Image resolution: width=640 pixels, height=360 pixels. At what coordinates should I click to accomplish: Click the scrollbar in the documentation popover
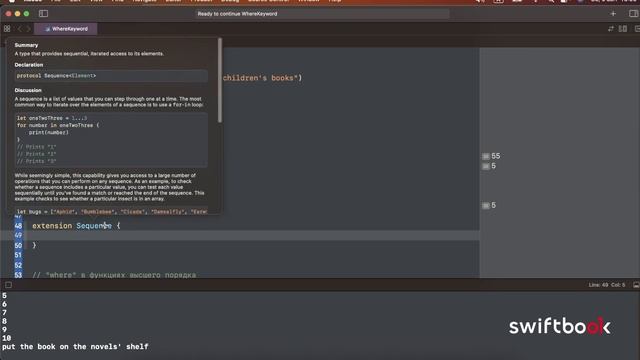coord(220,80)
